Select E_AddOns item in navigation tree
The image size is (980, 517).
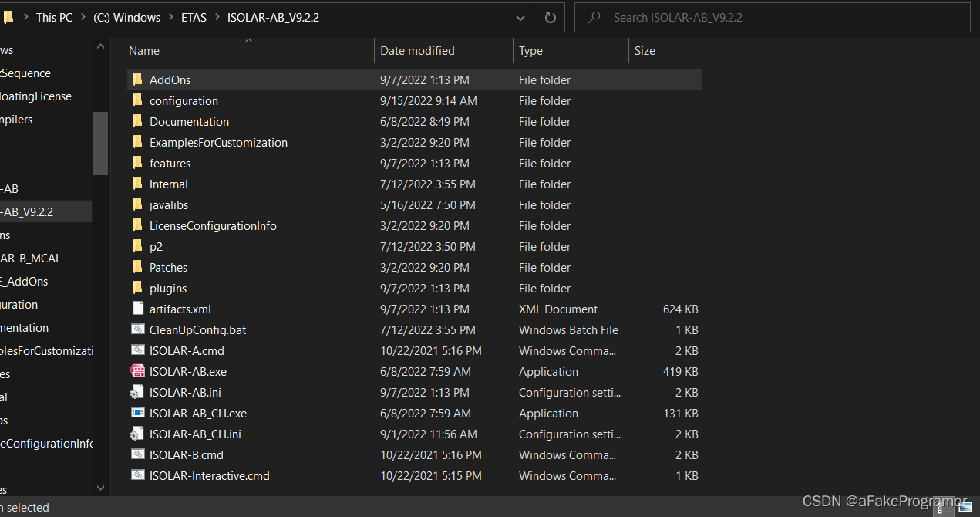click(x=24, y=281)
